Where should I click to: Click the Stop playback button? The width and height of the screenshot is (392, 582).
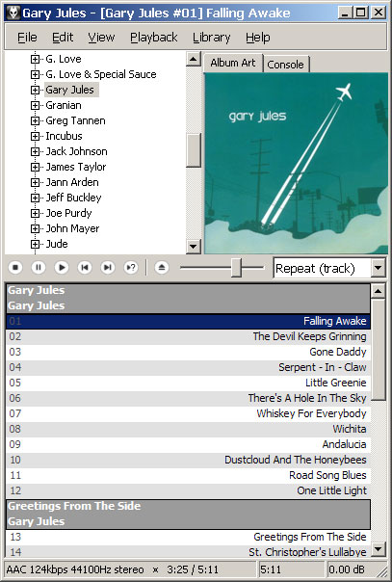click(15, 267)
